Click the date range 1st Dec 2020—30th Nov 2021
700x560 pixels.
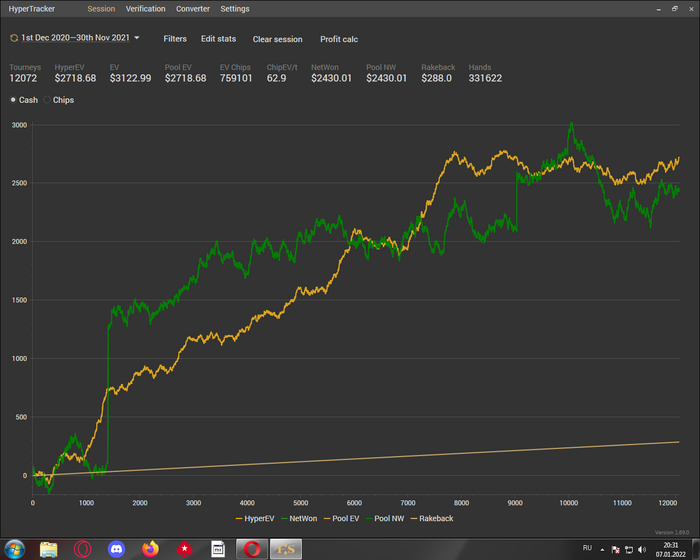(75, 38)
